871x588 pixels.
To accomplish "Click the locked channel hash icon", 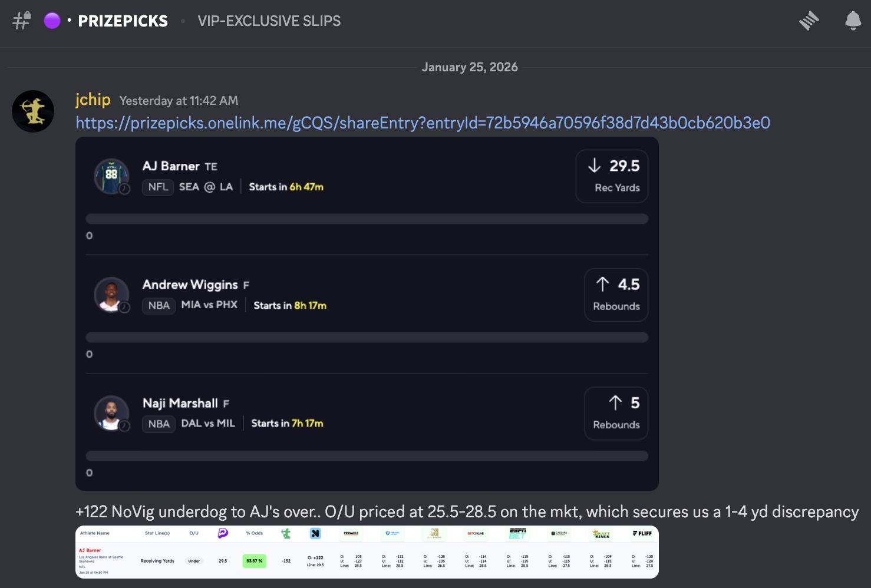I will 22,21.
